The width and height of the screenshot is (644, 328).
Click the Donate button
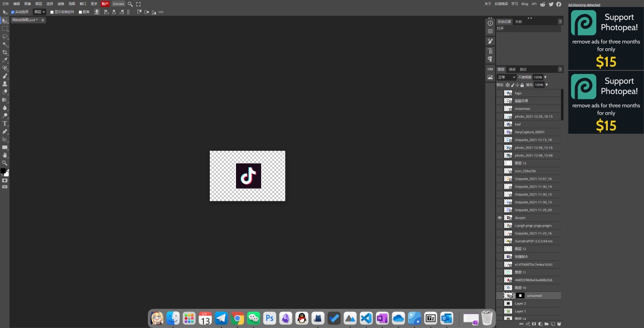[118, 4]
